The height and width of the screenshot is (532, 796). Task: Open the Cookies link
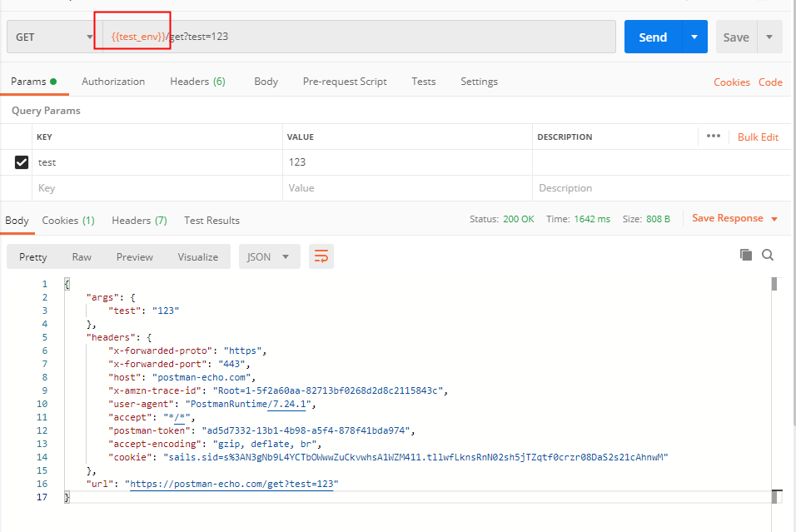click(732, 82)
